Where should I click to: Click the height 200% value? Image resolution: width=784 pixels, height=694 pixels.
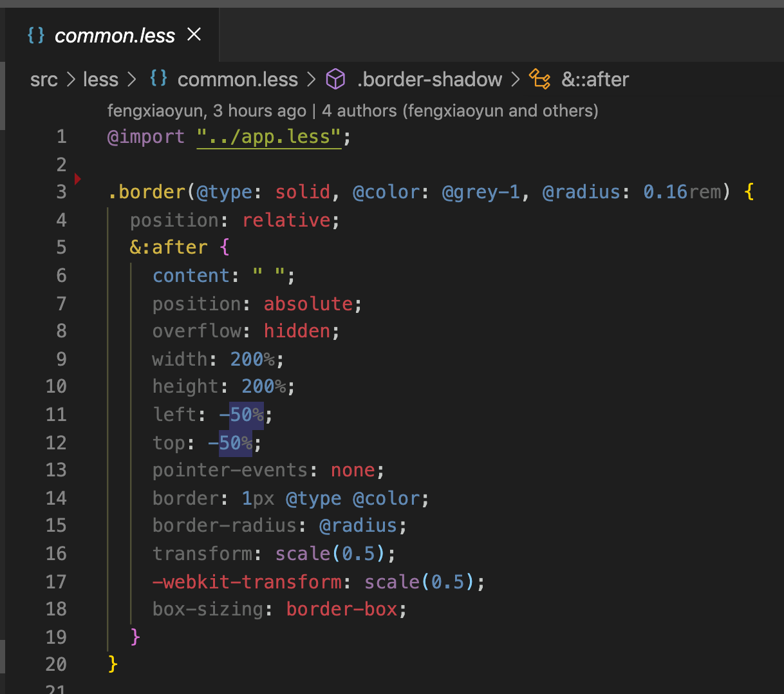(264, 386)
